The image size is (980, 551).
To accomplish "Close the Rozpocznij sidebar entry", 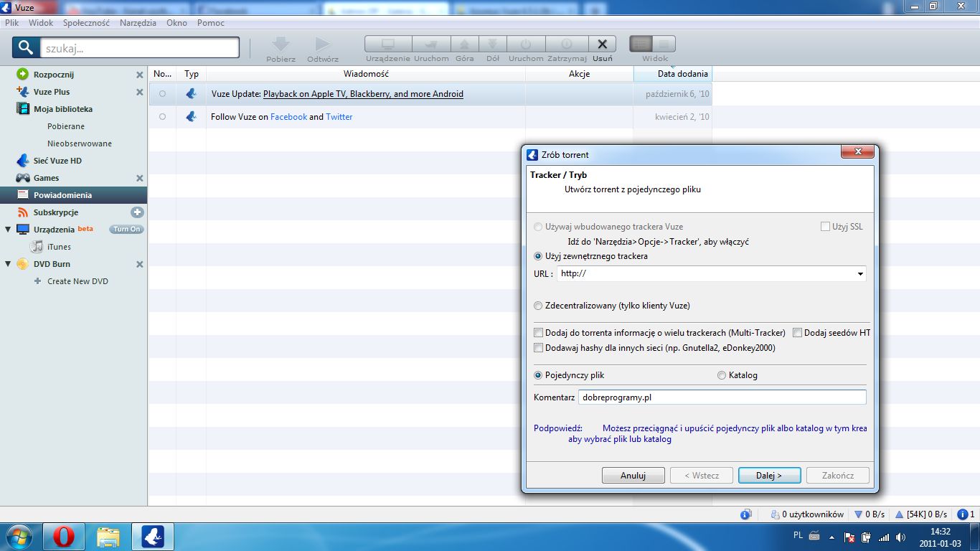I will click(140, 75).
